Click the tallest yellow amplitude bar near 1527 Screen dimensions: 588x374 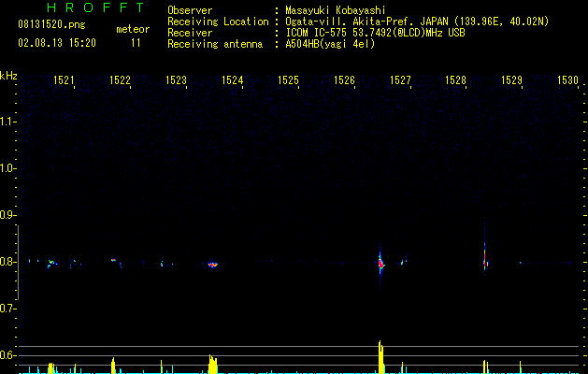tap(381, 357)
